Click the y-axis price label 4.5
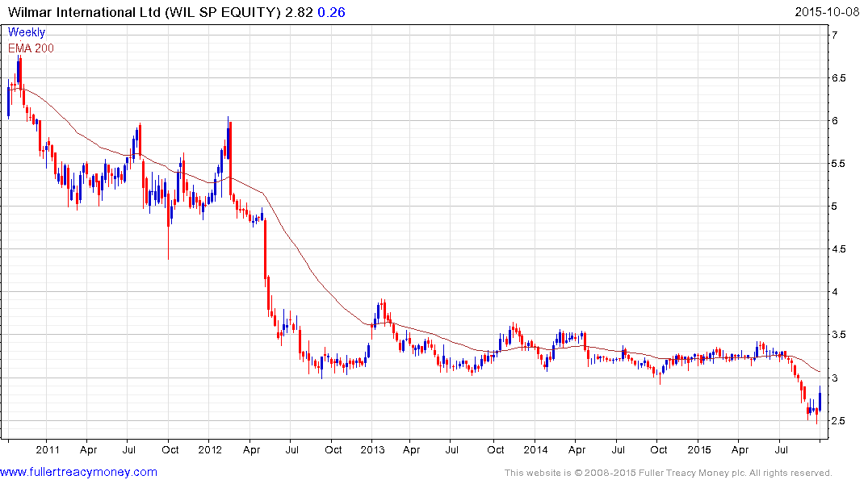The height and width of the screenshot is (484, 868). click(x=838, y=249)
